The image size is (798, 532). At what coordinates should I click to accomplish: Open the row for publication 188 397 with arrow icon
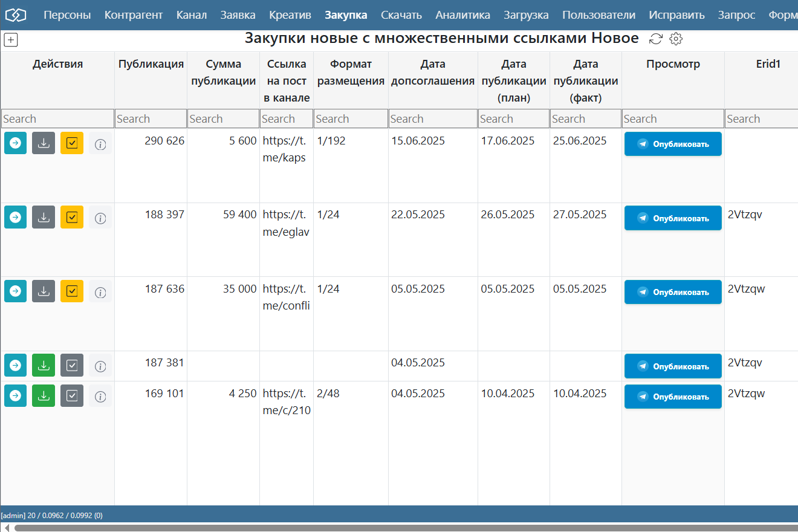(15, 217)
